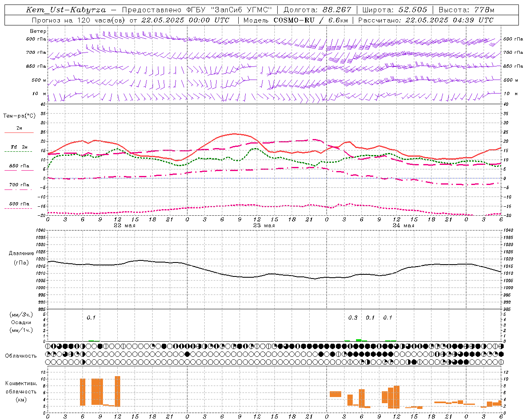Click the "Тем-ра(°C)" temperature panel label
525x420 pixels.
(19, 116)
